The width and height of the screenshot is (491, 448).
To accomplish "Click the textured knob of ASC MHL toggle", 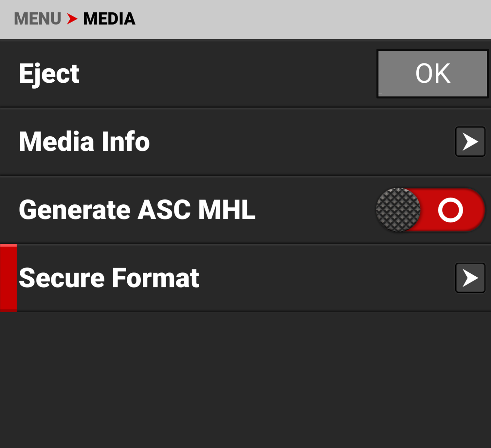I will (x=398, y=210).
